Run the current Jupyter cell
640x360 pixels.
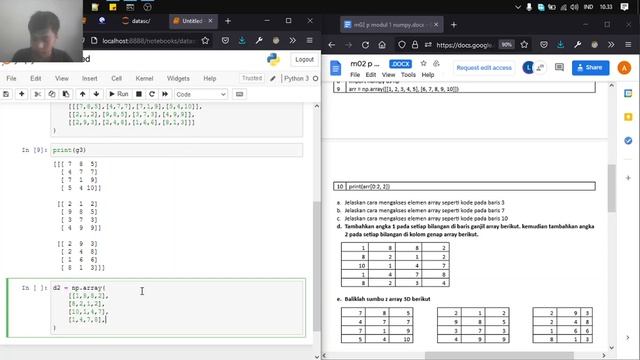(x=118, y=94)
